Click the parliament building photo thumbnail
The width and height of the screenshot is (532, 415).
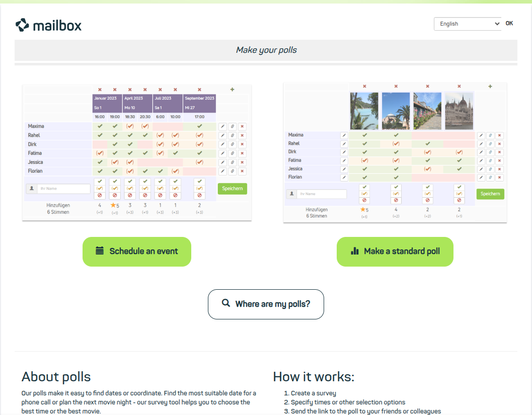tap(459, 111)
